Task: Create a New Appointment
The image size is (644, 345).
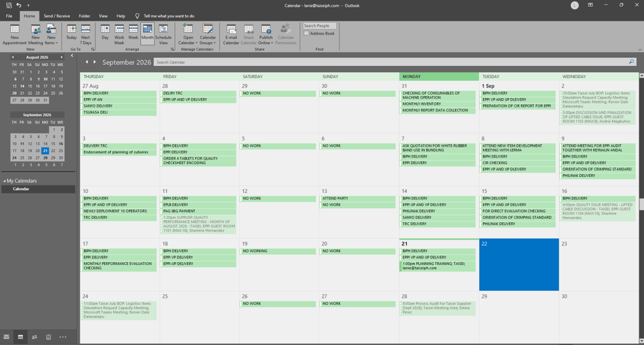Action: [15, 35]
